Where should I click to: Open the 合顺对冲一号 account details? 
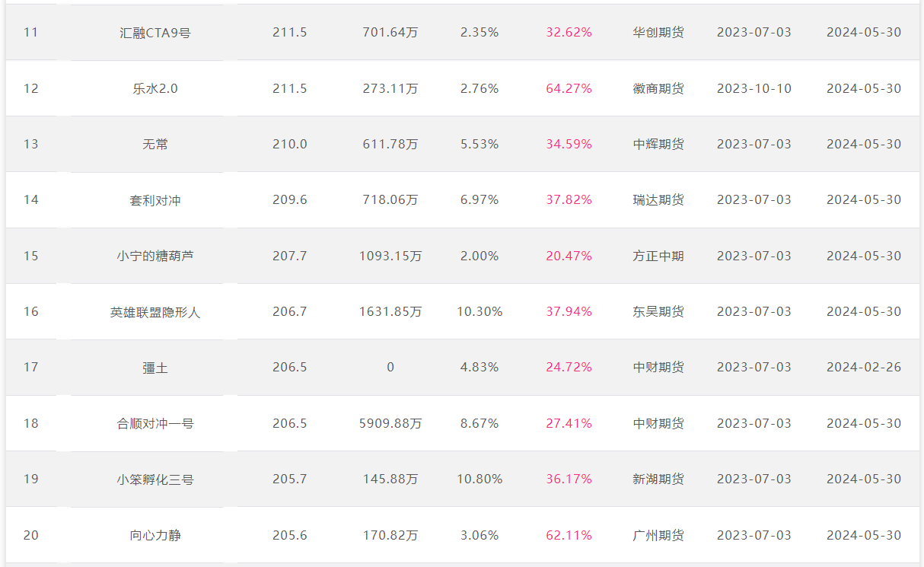point(155,423)
